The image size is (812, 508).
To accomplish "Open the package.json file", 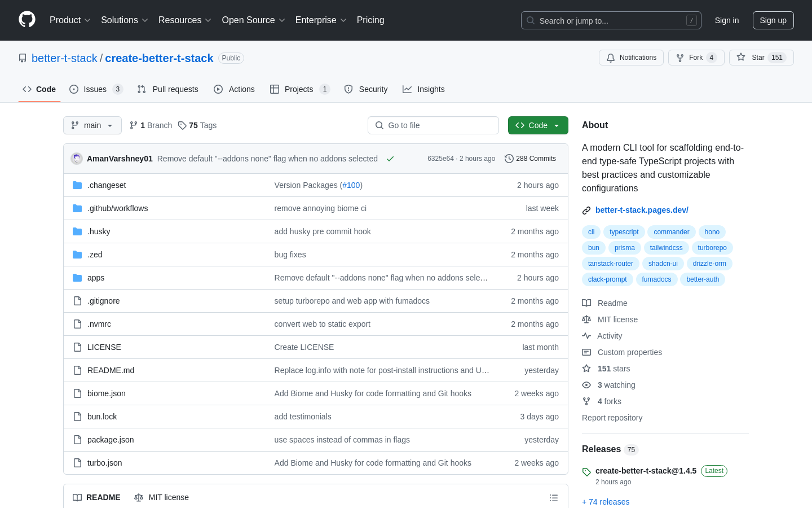I will click(111, 440).
